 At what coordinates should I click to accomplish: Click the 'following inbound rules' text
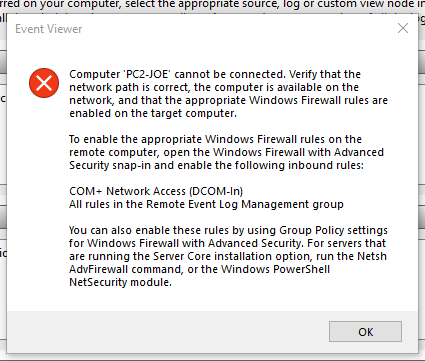297,165
